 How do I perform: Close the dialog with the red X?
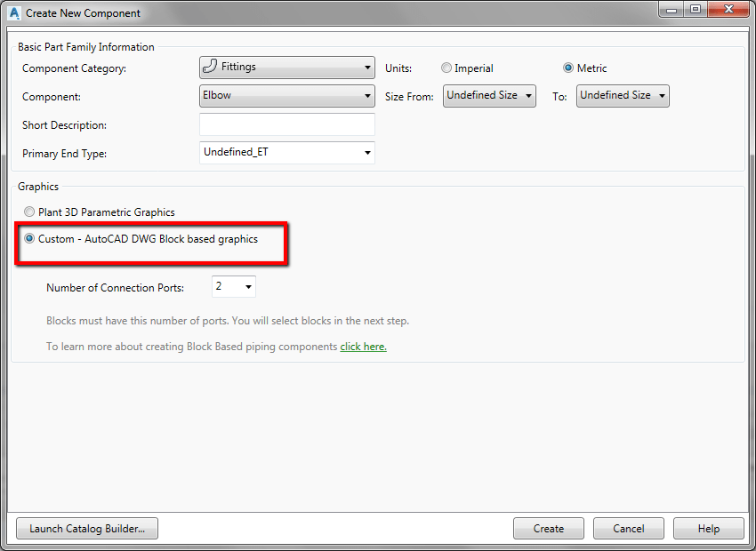728,10
